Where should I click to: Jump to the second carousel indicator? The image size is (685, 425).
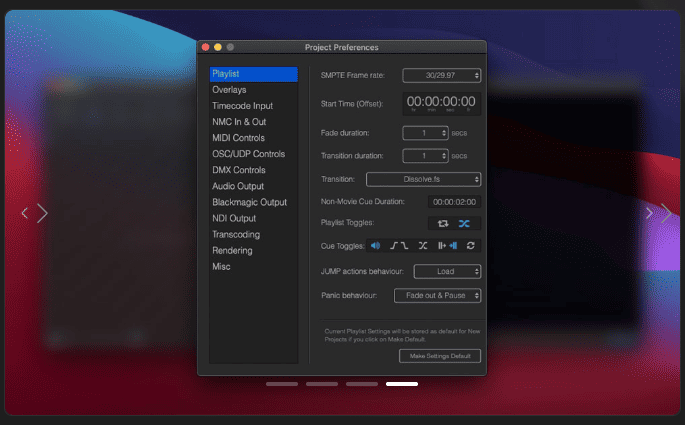tap(322, 384)
